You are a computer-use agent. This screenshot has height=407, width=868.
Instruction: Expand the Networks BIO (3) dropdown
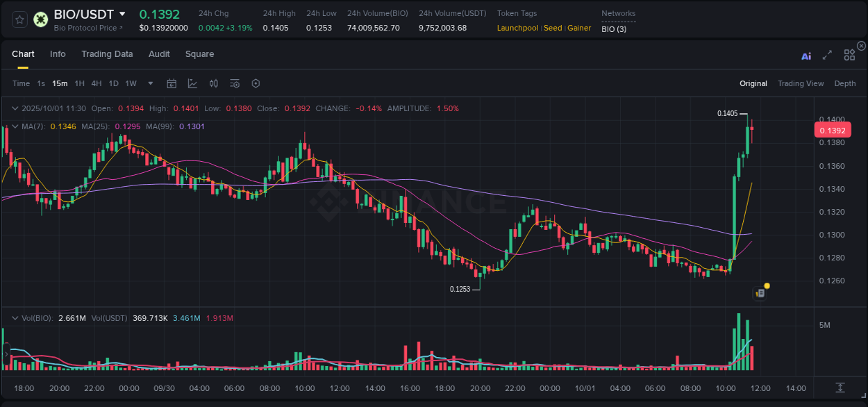[614, 28]
